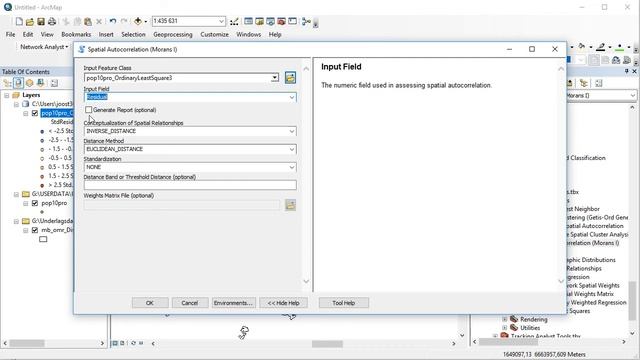Open the Input Feature Class dropdown arrow

point(275,78)
